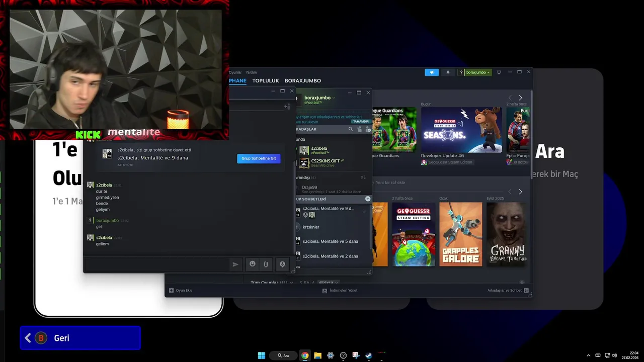
Task: Open the boraxjumbo account dropdown in Steam header
Action: 474,72
